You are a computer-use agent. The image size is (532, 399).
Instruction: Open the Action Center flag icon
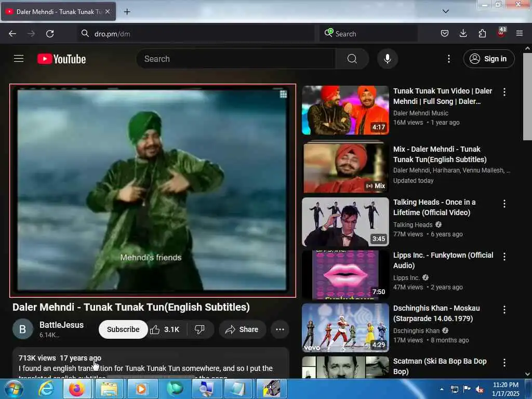467,390
